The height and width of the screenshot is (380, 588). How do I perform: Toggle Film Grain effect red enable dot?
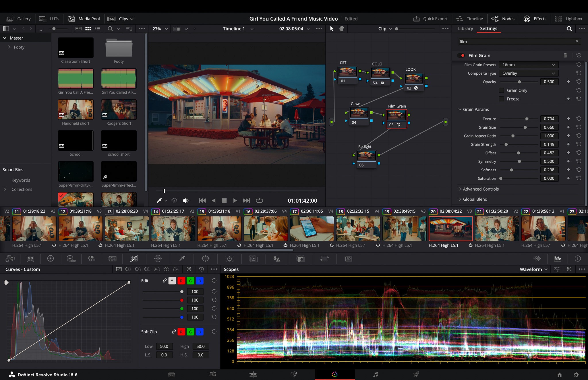point(463,55)
